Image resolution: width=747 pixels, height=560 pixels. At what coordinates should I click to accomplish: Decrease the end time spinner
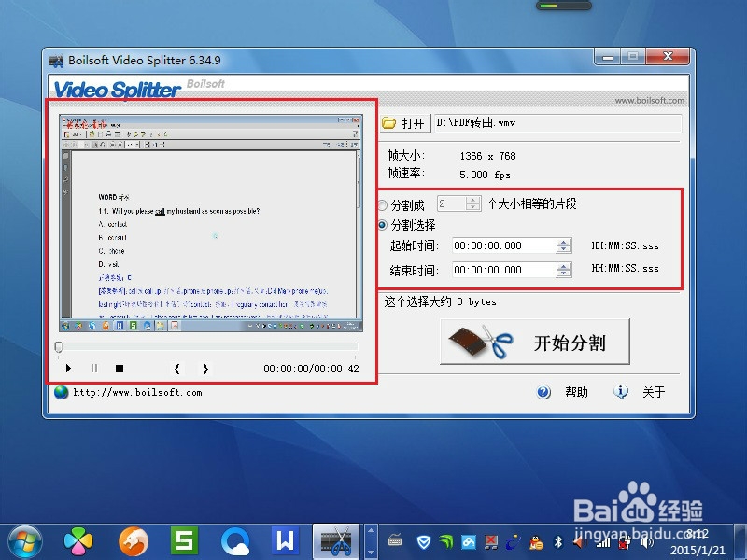(x=564, y=273)
